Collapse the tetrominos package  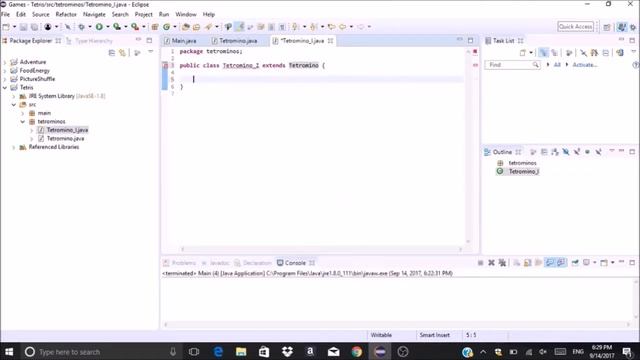click(23, 122)
